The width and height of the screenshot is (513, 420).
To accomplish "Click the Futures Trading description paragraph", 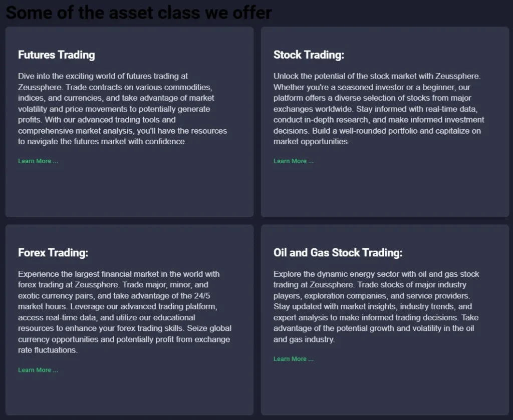I will (x=123, y=109).
